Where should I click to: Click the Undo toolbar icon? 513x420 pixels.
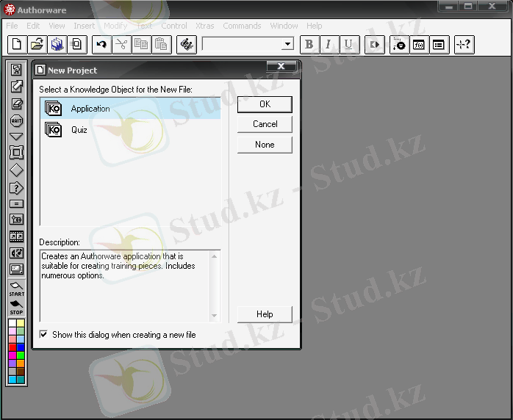pyautogui.click(x=101, y=45)
